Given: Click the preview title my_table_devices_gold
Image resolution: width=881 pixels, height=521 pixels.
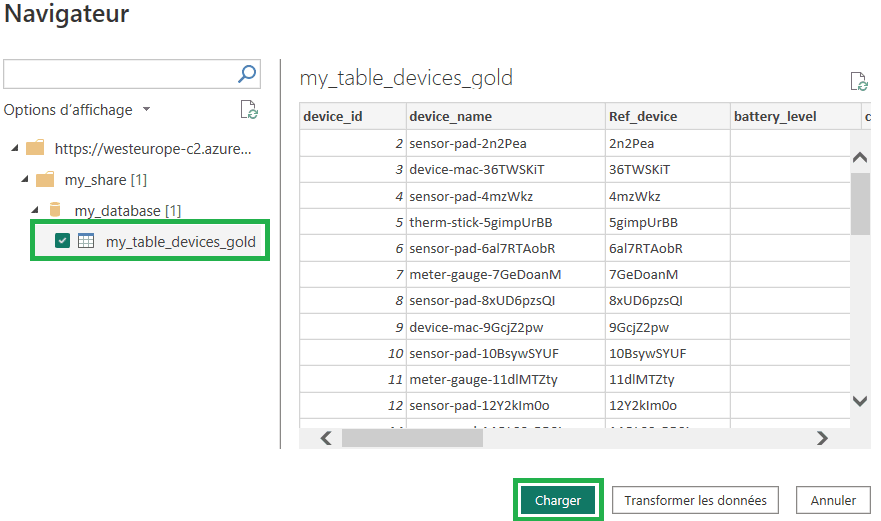Looking at the screenshot, I should point(406,78).
